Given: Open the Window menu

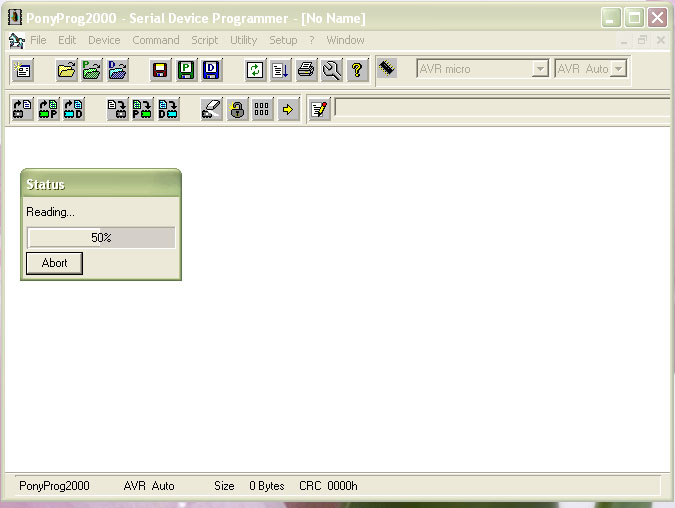Looking at the screenshot, I should coord(345,40).
